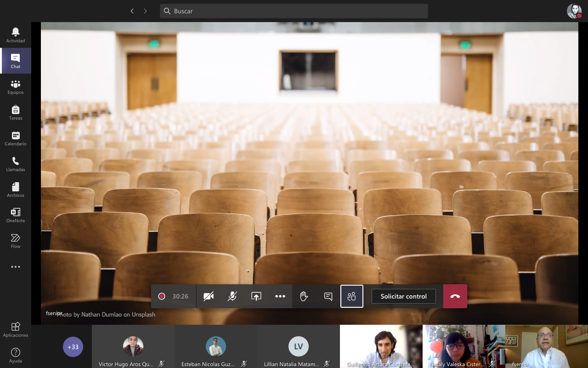
Task: Select Lillian Natalia LV participant tile
Action: (x=299, y=346)
